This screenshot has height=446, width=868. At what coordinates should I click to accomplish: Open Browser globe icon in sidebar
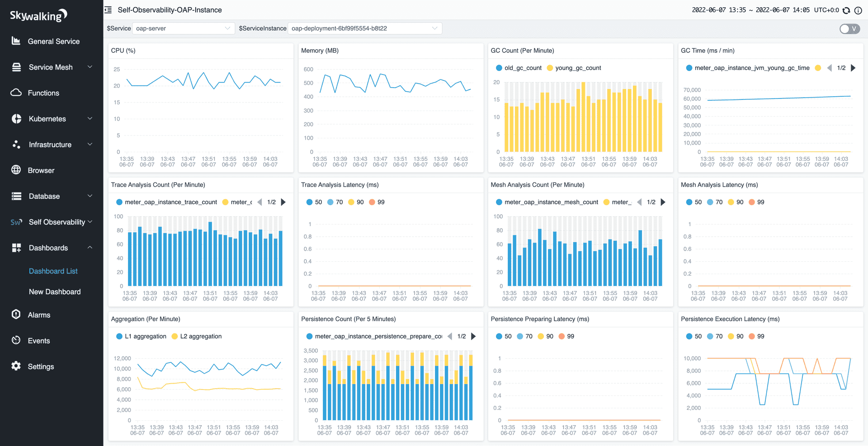coord(16,170)
